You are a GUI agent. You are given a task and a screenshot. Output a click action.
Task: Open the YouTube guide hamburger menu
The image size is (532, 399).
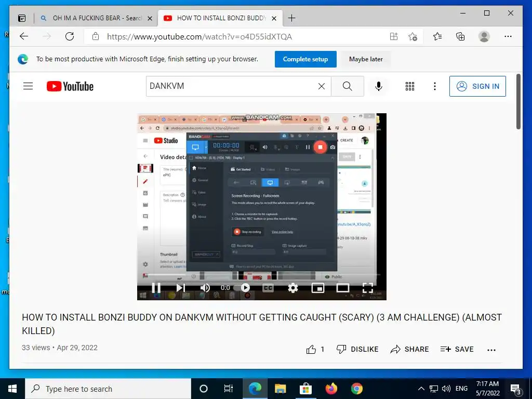click(28, 86)
